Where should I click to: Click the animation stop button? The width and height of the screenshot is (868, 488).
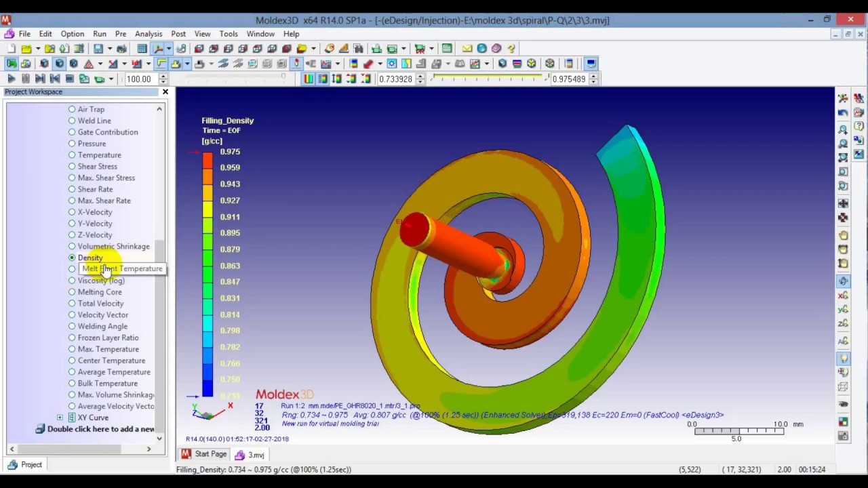click(x=69, y=79)
